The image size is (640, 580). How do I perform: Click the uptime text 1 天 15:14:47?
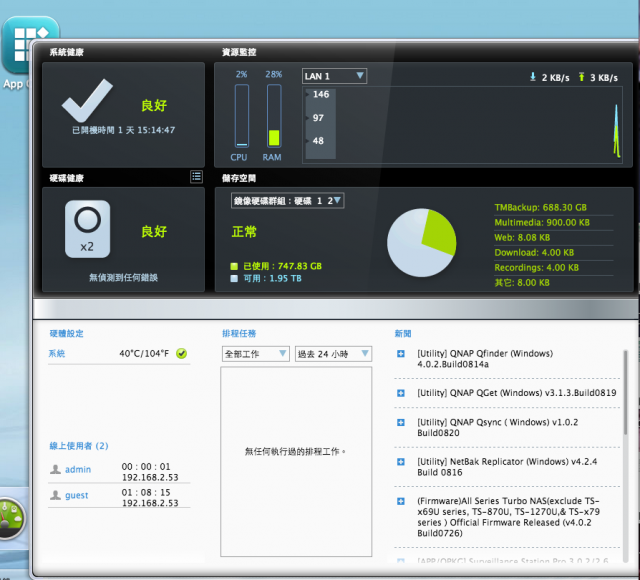pos(146,130)
